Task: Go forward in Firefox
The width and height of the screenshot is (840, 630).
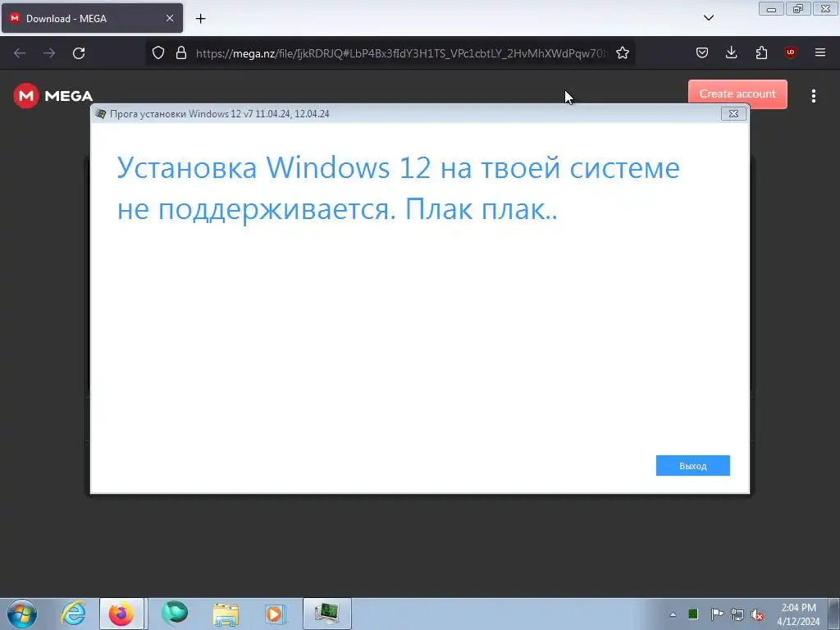Action: coord(49,53)
